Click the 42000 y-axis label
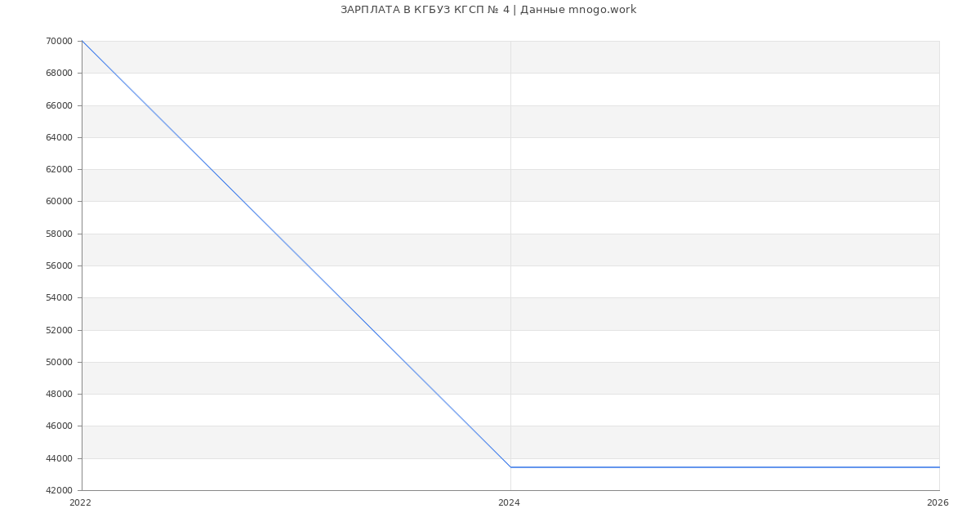980x531 pixels. point(60,490)
